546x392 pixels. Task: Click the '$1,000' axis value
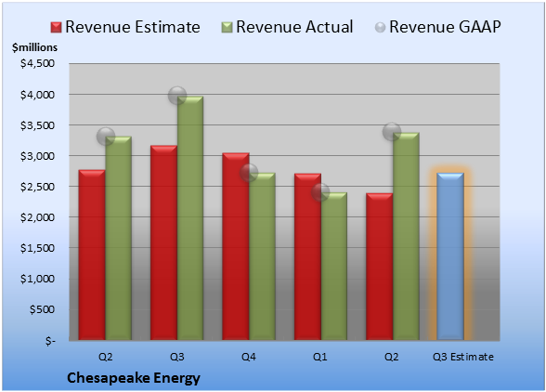tap(37, 279)
